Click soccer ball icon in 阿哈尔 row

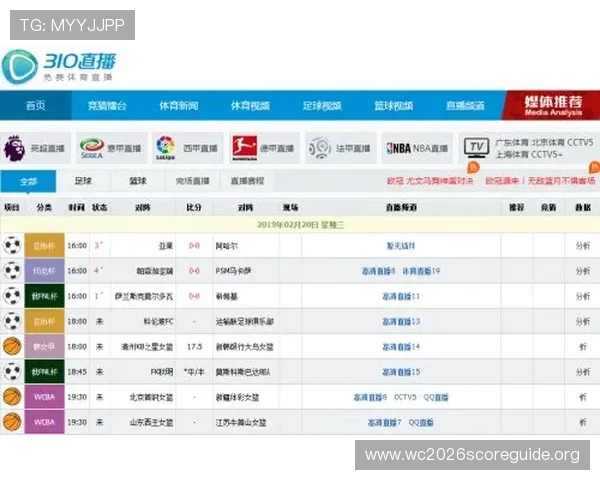[x=12, y=245]
